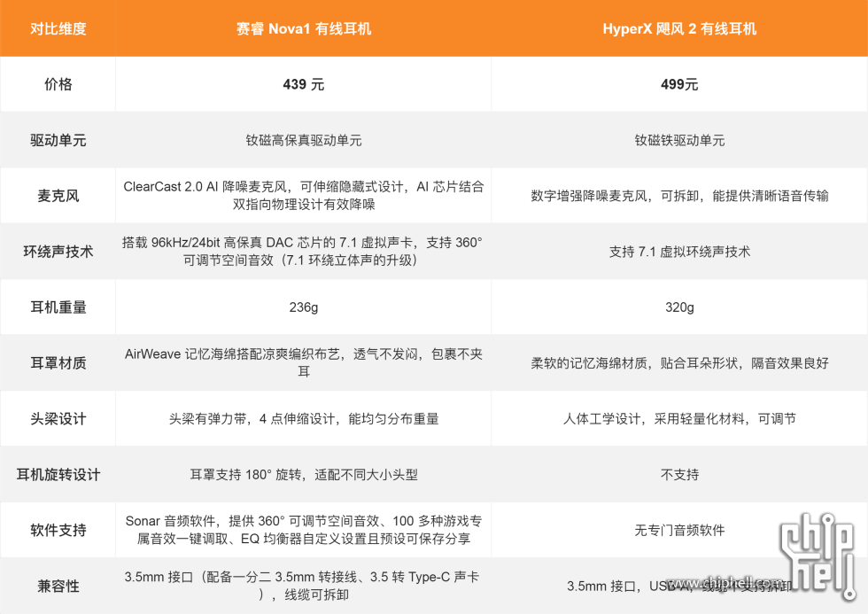This screenshot has height=614, width=868.
Task: Click the "兼容性" row label
Action: click(58, 586)
